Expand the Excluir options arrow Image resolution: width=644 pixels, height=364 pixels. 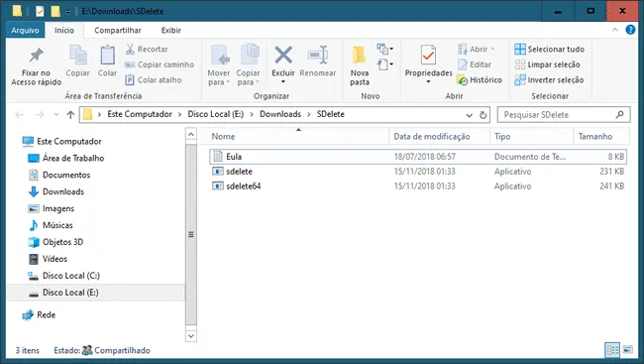coord(283,81)
